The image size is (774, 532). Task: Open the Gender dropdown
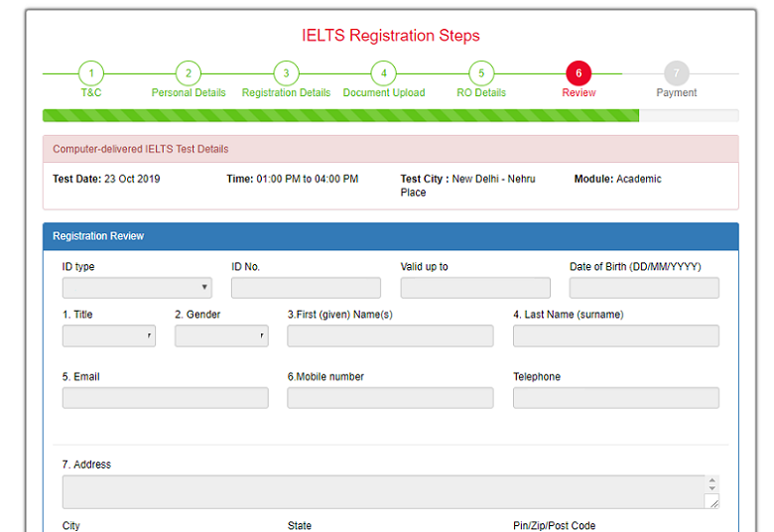[221, 336]
